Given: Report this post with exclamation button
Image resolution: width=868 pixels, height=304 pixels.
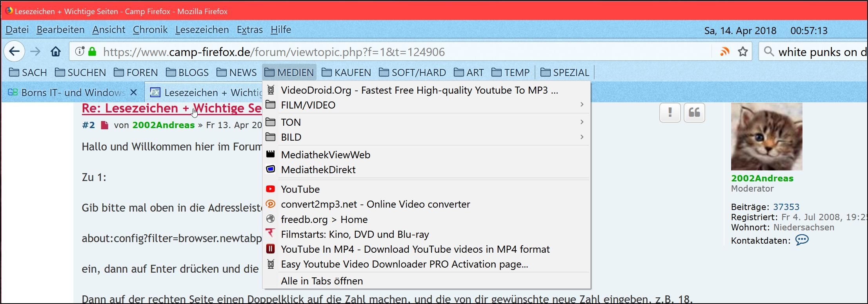Looking at the screenshot, I should [x=670, y=113].
